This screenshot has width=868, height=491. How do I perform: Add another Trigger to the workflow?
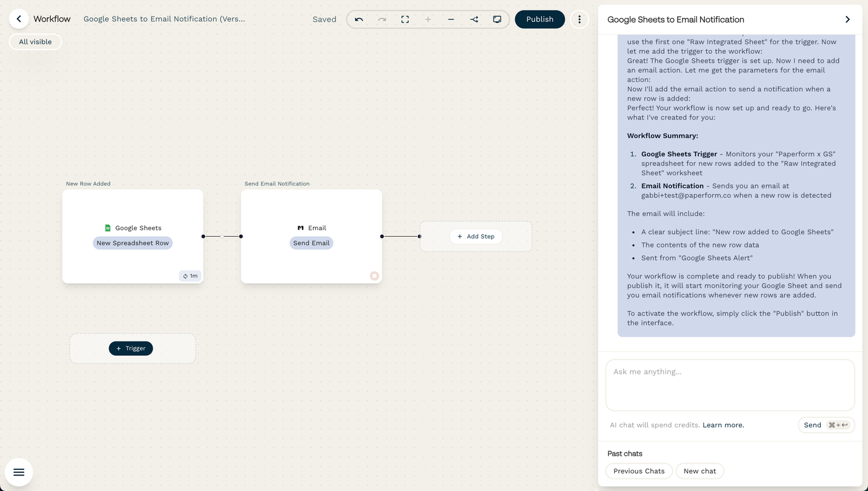click(131, 348)
